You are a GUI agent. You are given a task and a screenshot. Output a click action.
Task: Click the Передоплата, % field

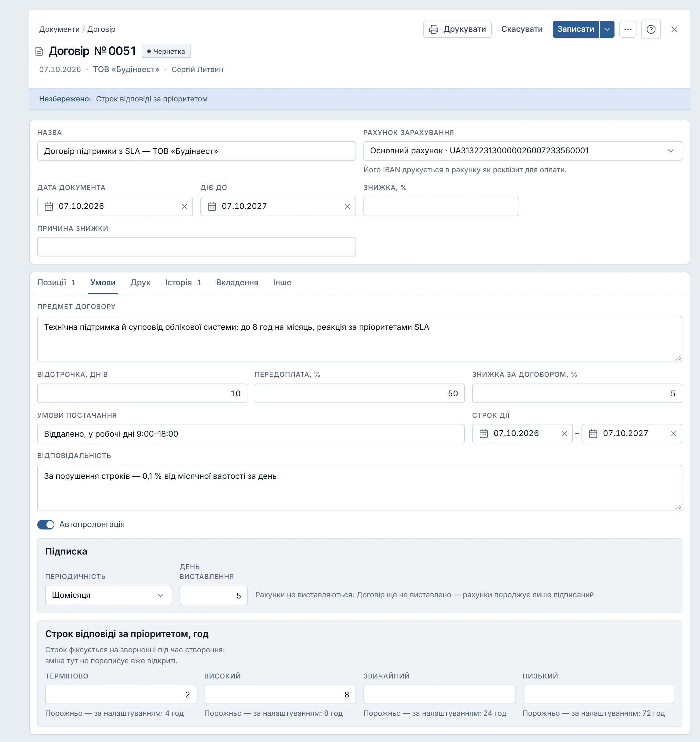pyautogui.click(x=359, y=393)
